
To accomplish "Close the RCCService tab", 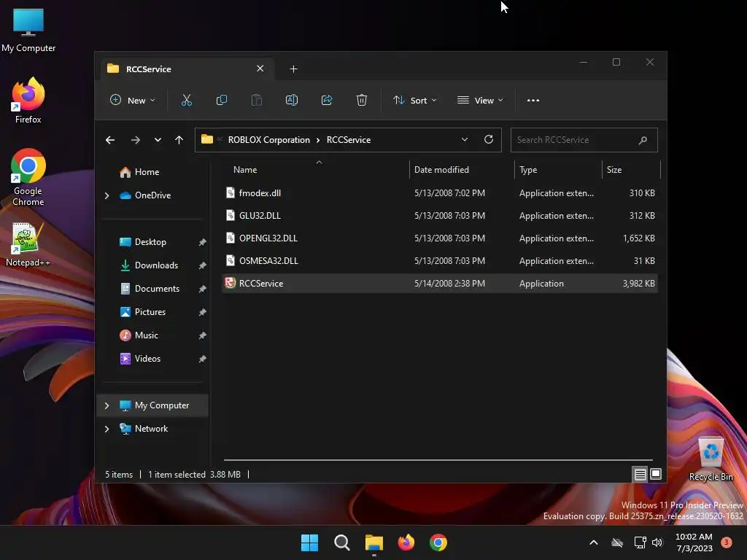I will click(260, 69).
